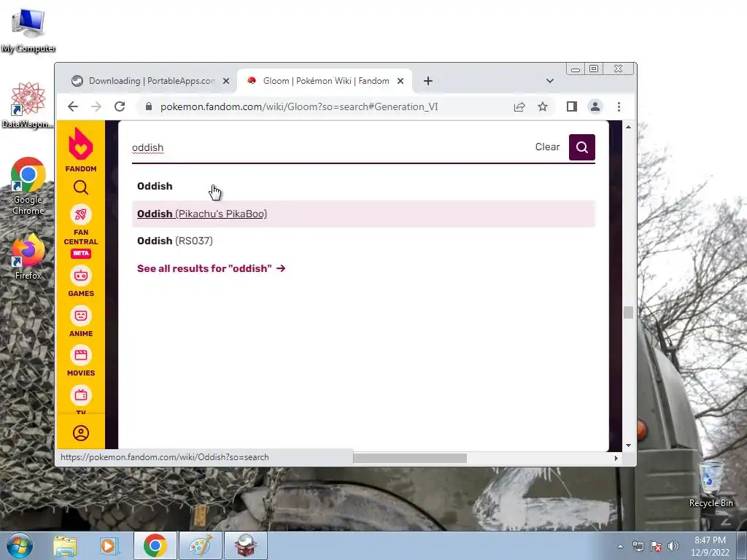Reload the page
The width and height of the screenshot is (747, 560).
coord(120,106)
